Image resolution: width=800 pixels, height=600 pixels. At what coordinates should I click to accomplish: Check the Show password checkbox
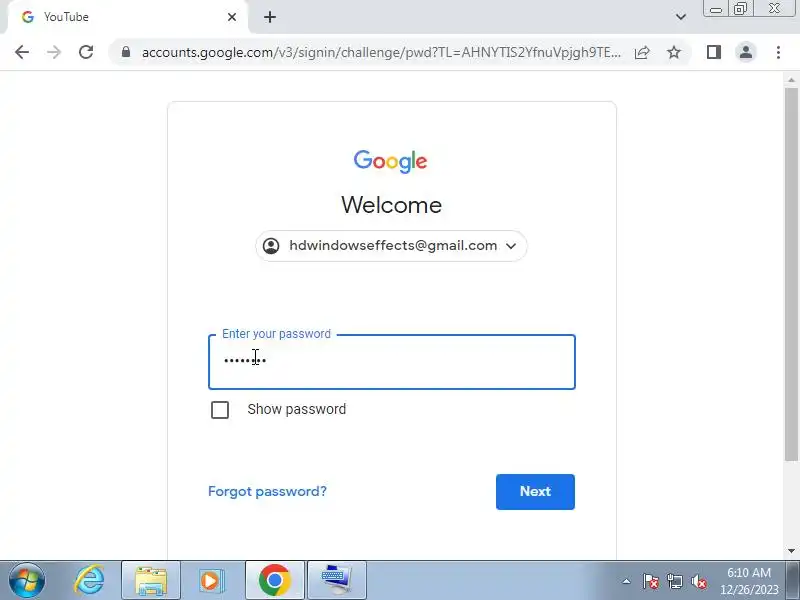tap(220, 410)
